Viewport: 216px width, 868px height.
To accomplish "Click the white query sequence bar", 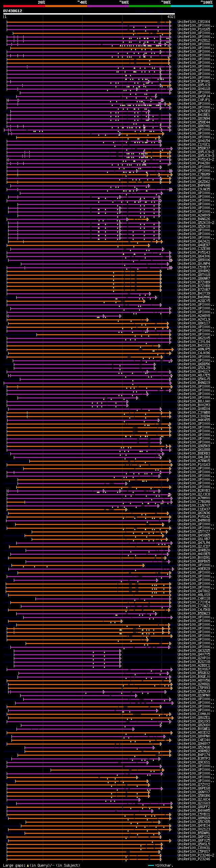I will point(89,14).
